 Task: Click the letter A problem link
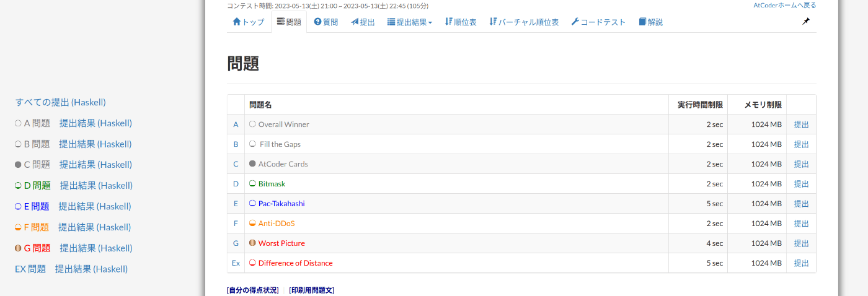236,124
